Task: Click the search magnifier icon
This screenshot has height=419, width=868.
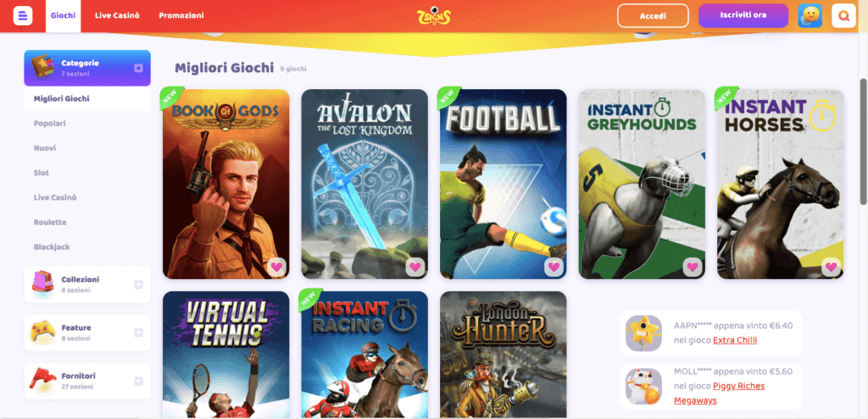Action: (x=843, y=15)
